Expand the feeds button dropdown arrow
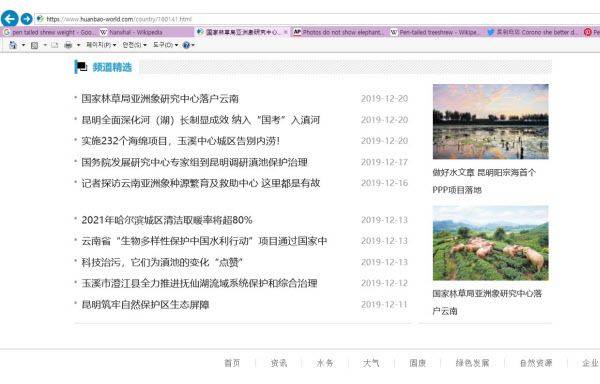The width and height of the screenshot is (600, 384). coord(45,45)
